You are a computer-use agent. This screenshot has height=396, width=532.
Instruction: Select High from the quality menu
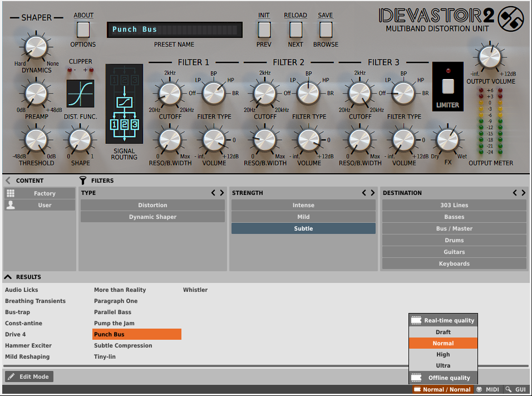(443, 354)
